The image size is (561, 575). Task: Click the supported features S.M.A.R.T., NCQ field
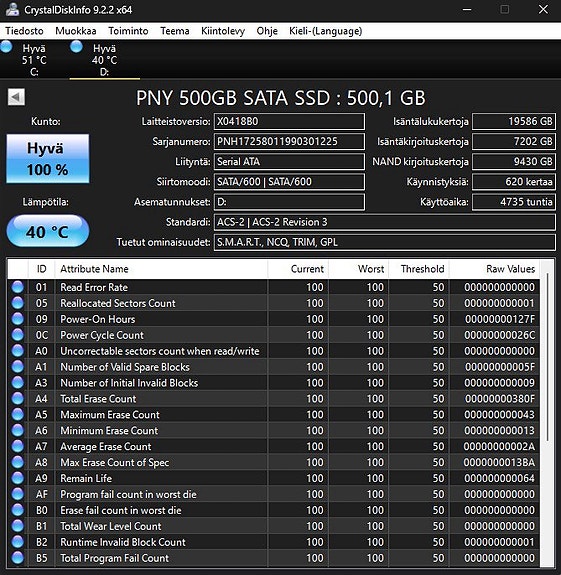click(x=385, y=242)
